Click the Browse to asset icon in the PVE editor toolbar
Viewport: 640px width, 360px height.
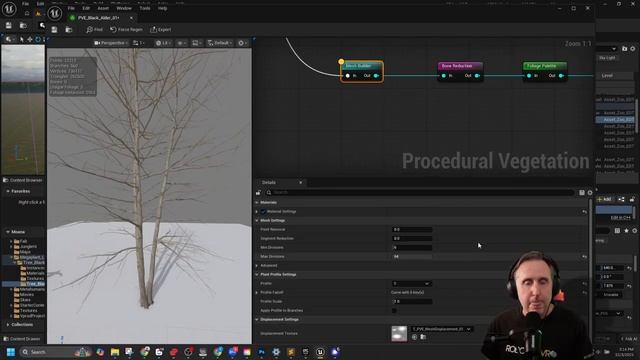point(69,30)
